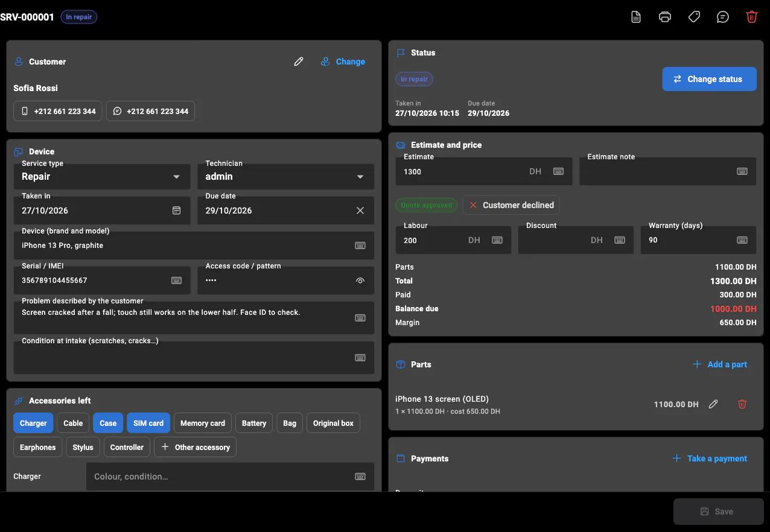Open keyboard icon in Serial / IMEI field
The height and width of the screenshot is (532, 770).
click(x=177, y=280)
